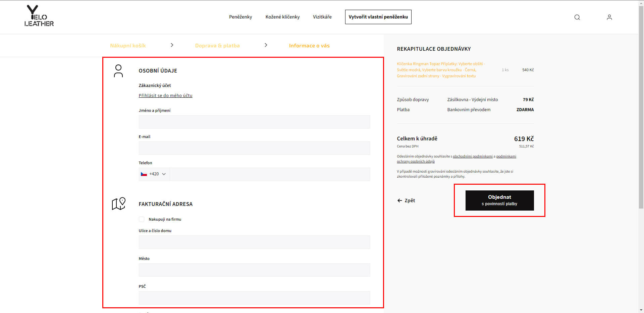The height and width of the screenshot is (313, 644).
Task: Open the Klíčenka Ringman Topaz product link
Action: coord(441,70)
